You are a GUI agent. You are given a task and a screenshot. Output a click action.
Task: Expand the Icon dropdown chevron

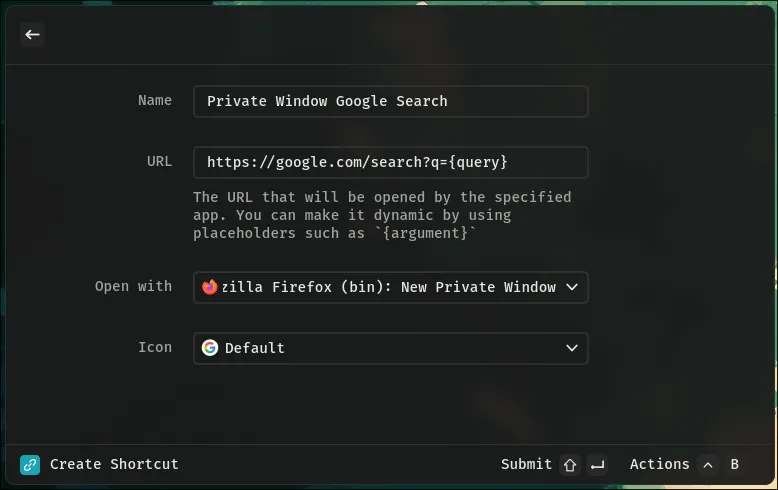click(572, 348)
